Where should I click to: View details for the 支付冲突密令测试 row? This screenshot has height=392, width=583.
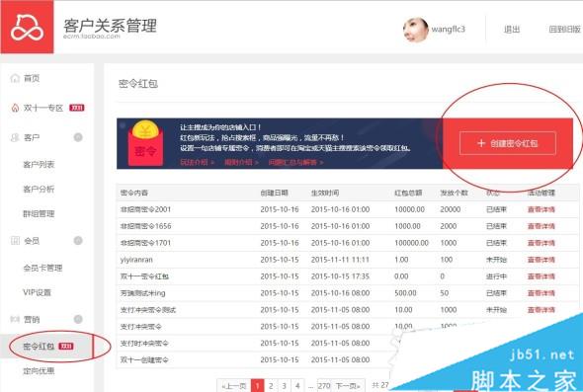tap(541, 310)
